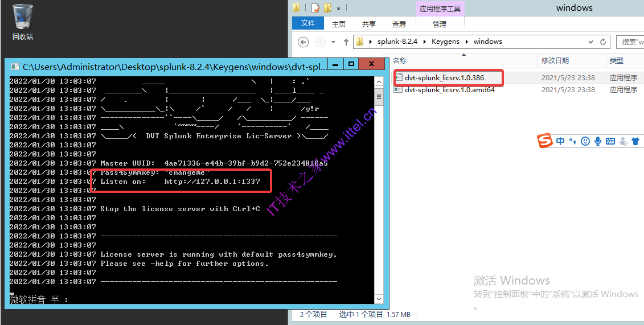Image resolution: width=644 pixels, height=325 pixels.
Task: Click the console window system menu icon
Action: (15, 67)
